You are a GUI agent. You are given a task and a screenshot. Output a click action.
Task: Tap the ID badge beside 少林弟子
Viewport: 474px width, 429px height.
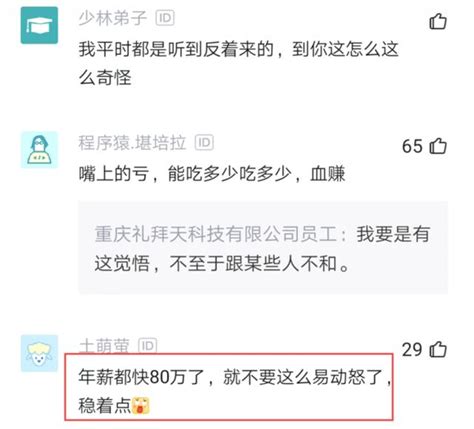pyautogui.click(x=165, y=18)
